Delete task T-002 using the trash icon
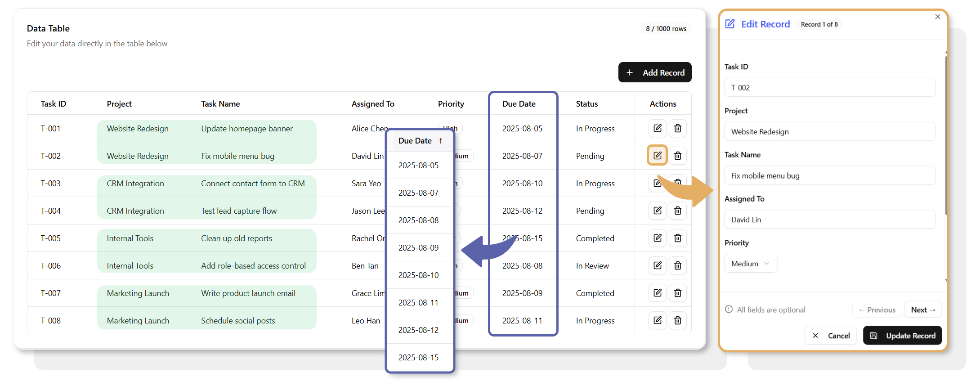 [x=677, y=156]
